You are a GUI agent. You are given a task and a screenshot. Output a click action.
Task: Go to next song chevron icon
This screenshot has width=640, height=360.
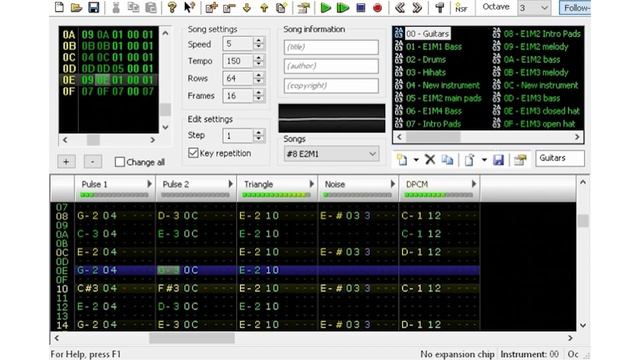coord(417,7)
